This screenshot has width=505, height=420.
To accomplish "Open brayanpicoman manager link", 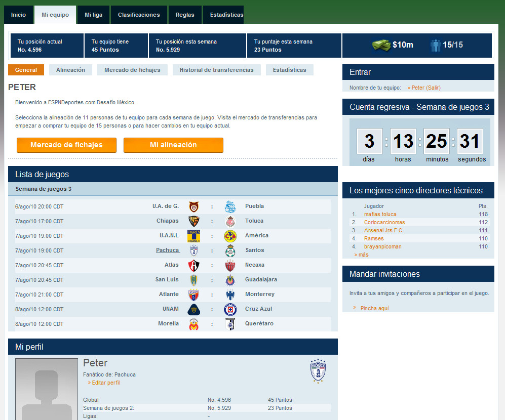I will tap(382, 246).
